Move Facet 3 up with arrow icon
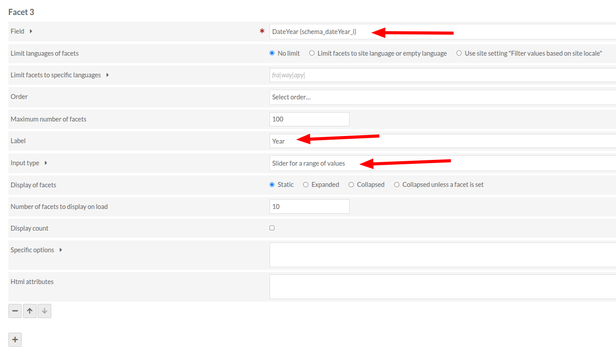Screen dimensions: 616x364 (x=30, y=311)
